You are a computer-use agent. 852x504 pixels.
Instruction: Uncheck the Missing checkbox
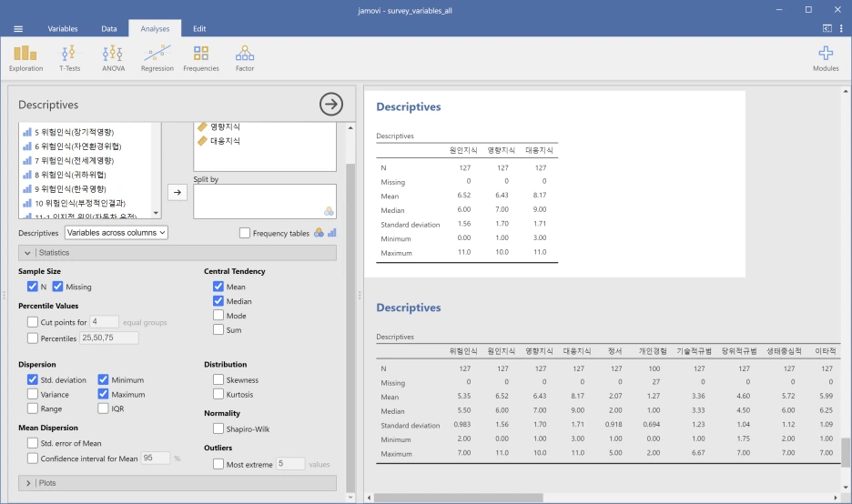pyautogui.click(x=57, y=287)
